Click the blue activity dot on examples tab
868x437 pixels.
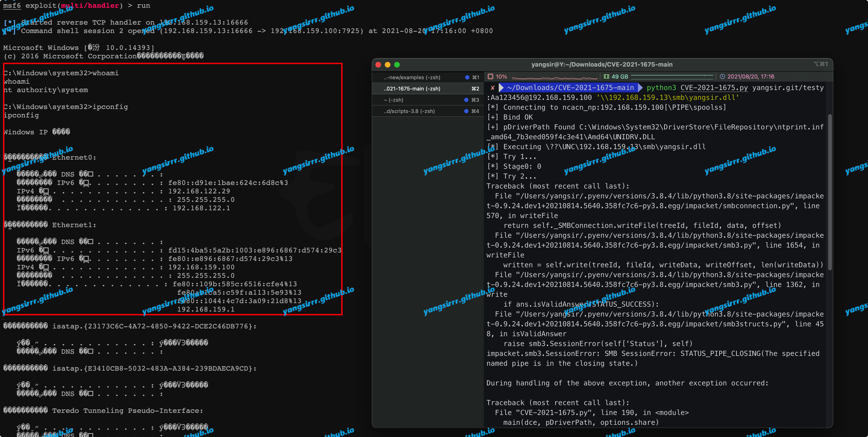pos(467,77)
